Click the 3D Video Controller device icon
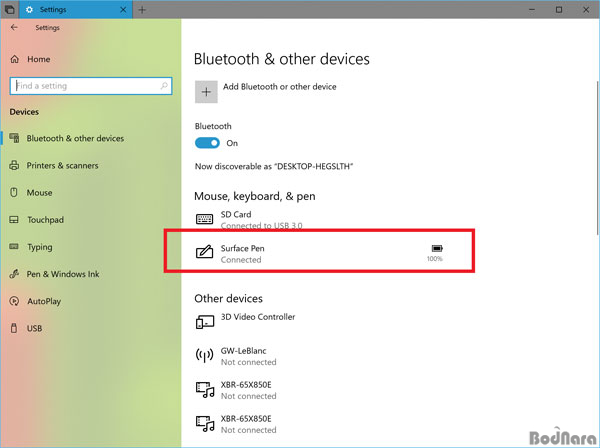Viewport: 600px width, 448px height. (x=205, y=322)
